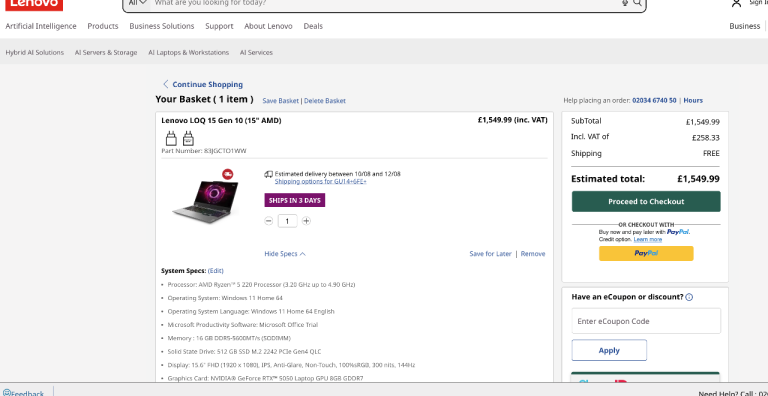Click the Apply coupon button
This screenshot has height=396, width=768.
(x=609, y=350)
